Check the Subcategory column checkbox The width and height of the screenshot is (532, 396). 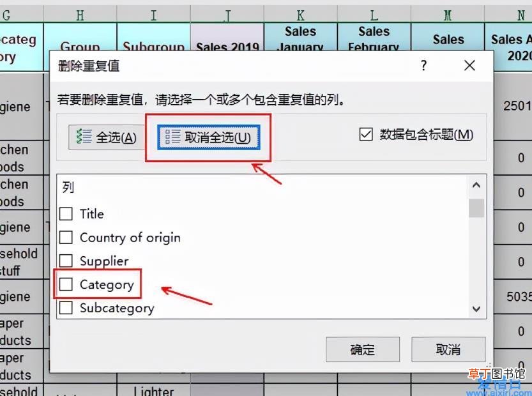(x=66, y=308)
